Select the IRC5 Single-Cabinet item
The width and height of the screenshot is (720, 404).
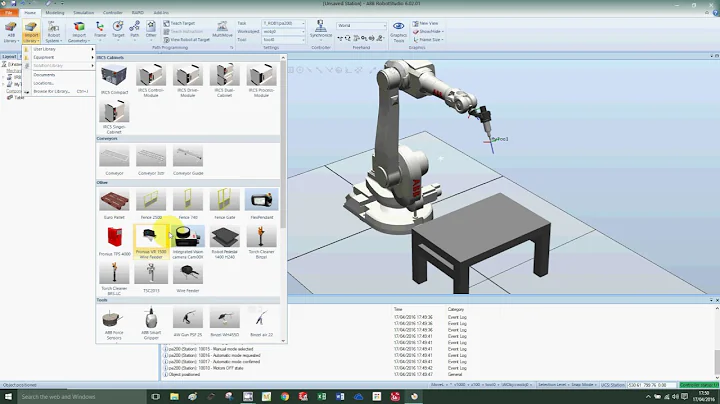114,117
